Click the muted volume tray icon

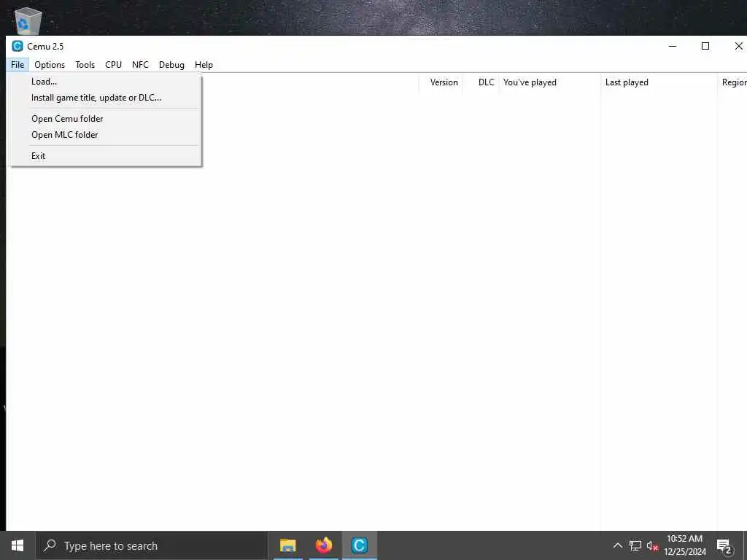(x=652, y=545)
